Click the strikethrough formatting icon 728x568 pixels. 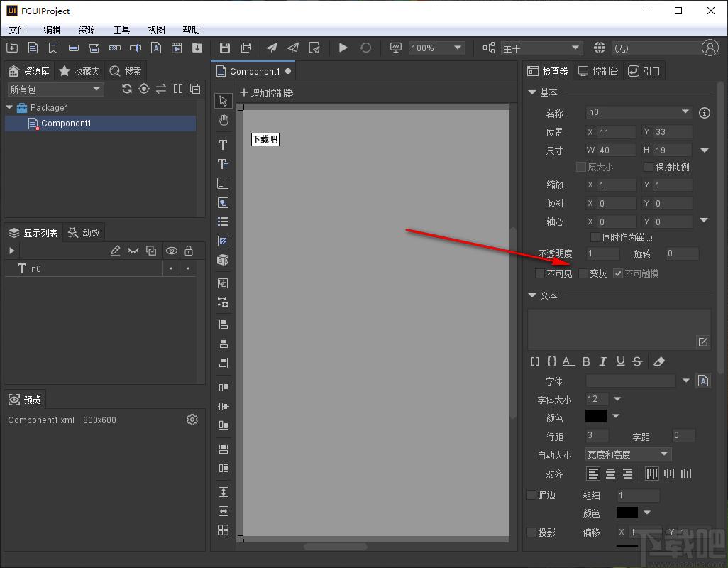637,361
